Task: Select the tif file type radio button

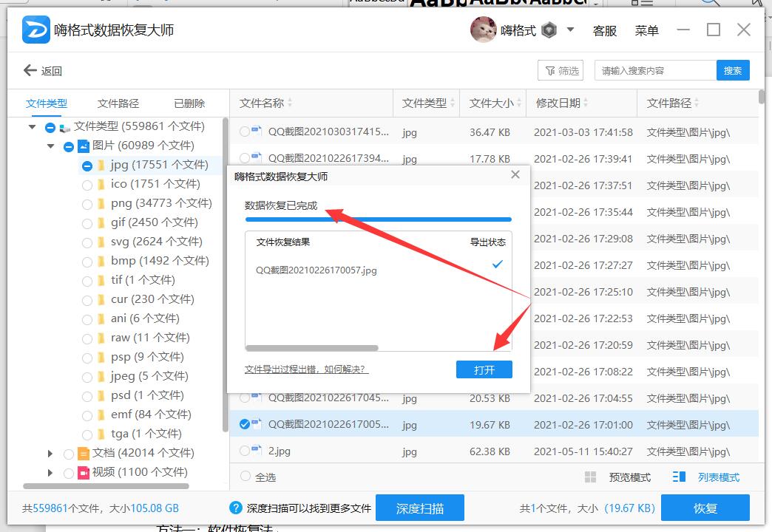Action: [87, 282]
